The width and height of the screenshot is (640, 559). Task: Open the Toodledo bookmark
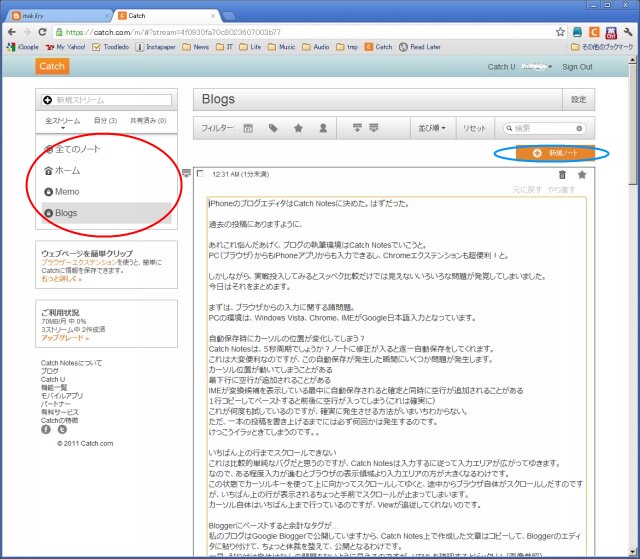click(x=111, y=47)
